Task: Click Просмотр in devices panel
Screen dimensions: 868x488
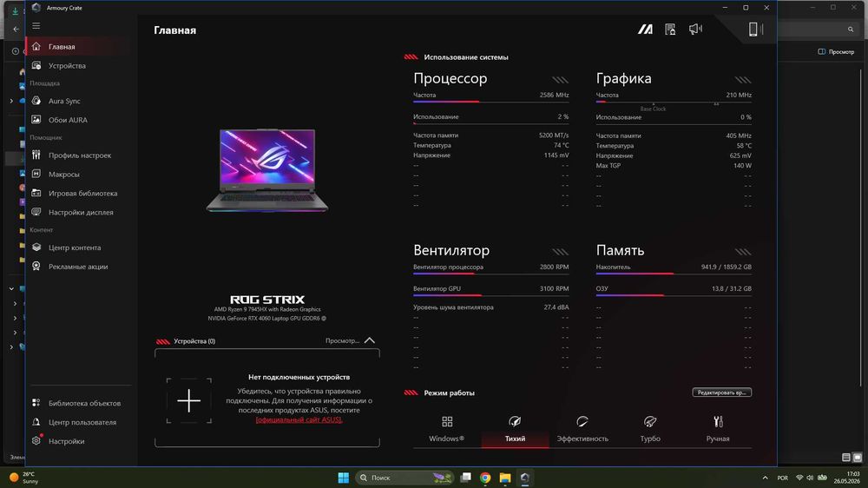Action: click(x=342, y=340)
